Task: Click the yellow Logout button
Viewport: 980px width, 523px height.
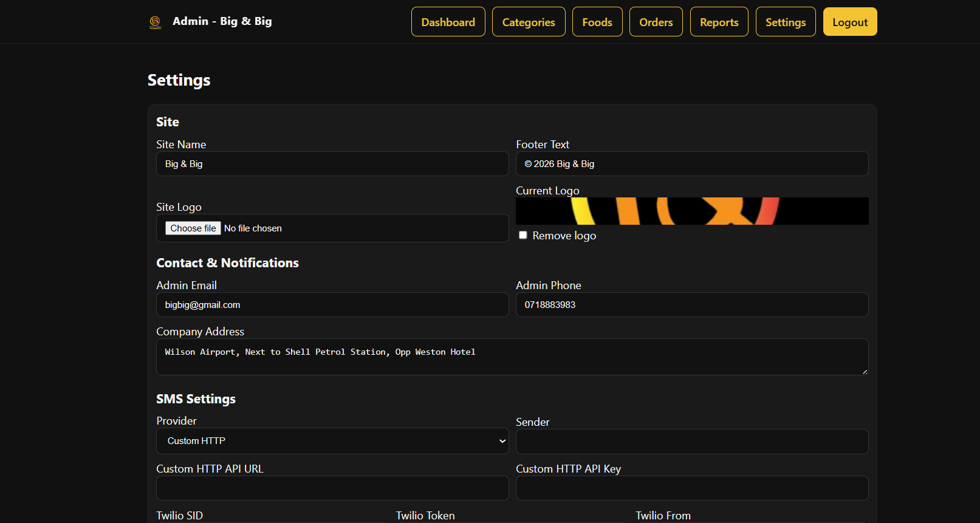Action: coord(850,22)
